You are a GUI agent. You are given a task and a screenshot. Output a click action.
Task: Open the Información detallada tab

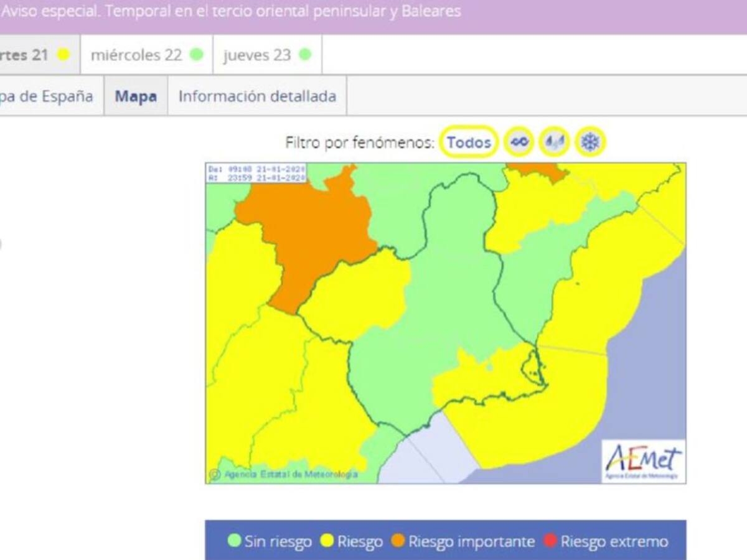(x=257, y=96)
